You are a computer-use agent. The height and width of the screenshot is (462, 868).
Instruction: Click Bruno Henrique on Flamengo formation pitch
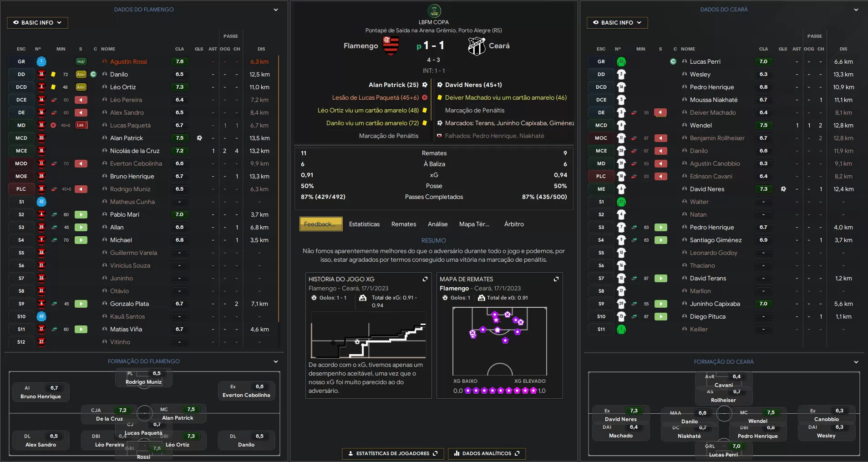[x=41, y=392]
